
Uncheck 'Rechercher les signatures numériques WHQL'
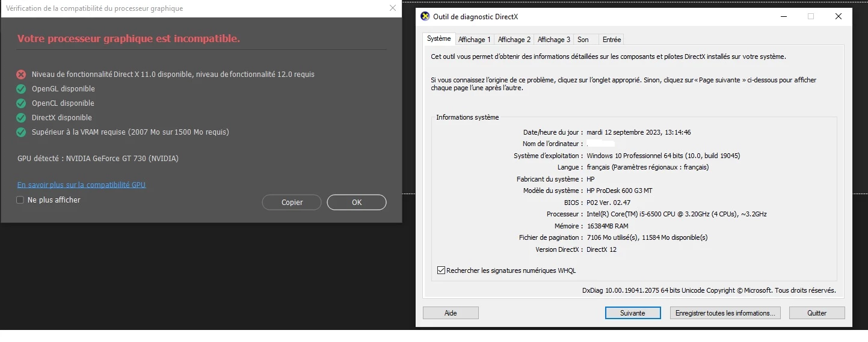click(x=441, y=270)
